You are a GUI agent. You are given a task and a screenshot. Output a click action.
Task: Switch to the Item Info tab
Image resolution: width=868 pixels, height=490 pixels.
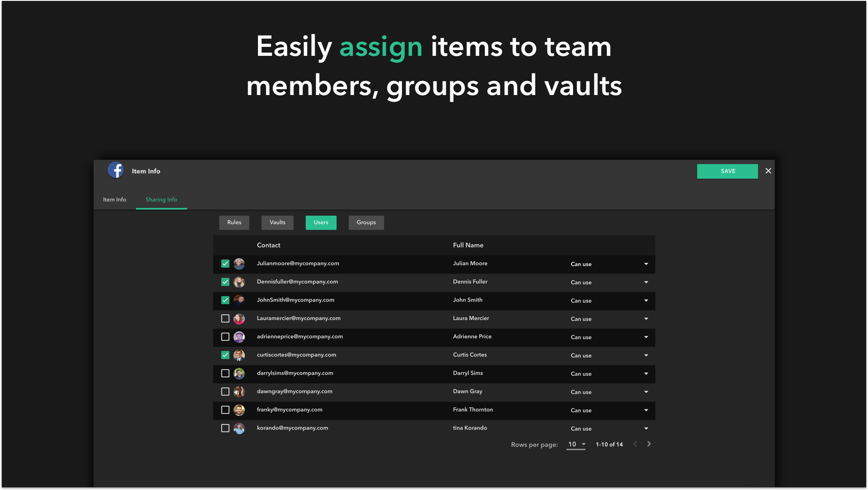tap(114, 200)
